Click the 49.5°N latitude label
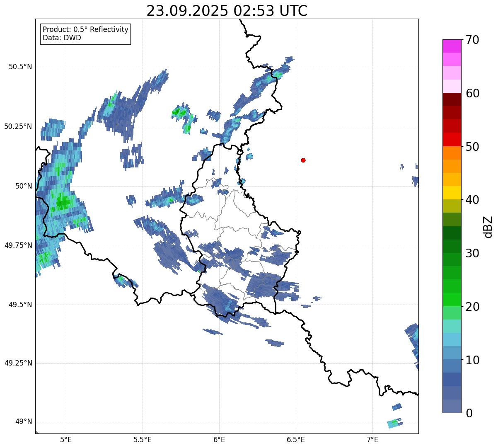Image resolution: width=498 pixels, height=448 pixels. tap(20, 305)
